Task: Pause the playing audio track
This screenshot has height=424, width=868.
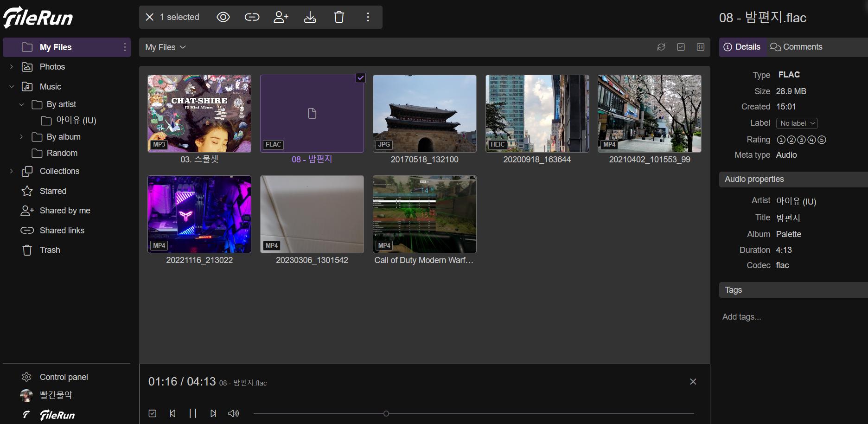Action: pos(193,413)
